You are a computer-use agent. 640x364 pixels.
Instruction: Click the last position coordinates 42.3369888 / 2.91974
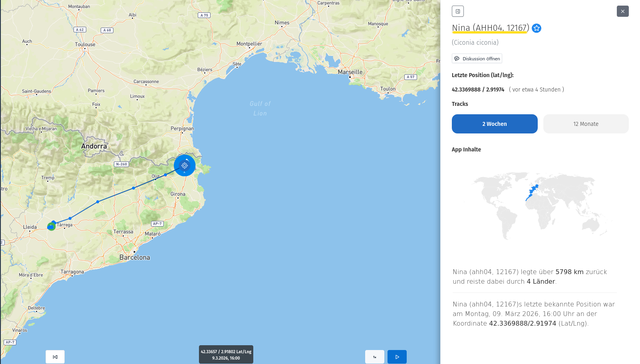pos(478,90)
